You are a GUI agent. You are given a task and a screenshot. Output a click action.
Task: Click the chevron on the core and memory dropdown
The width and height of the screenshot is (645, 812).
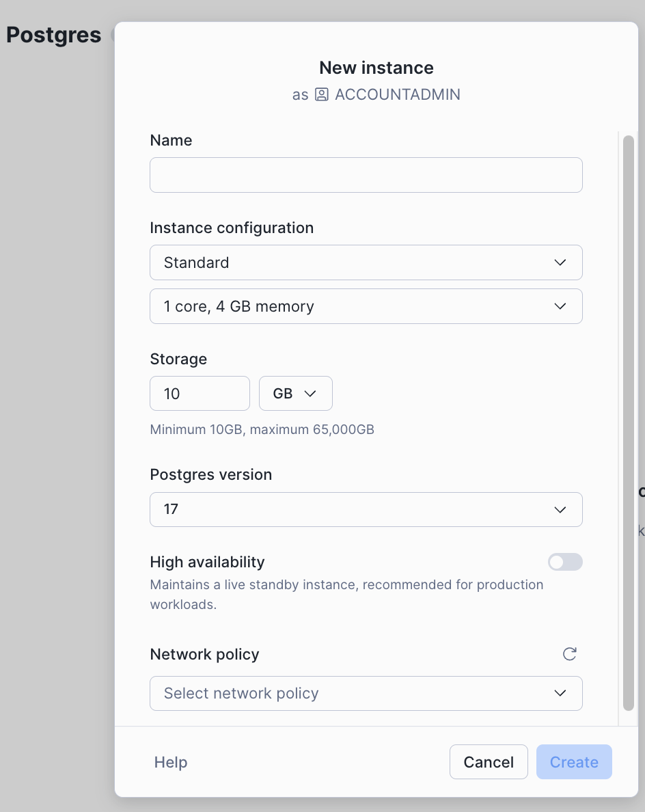click(x=560, y=306)
